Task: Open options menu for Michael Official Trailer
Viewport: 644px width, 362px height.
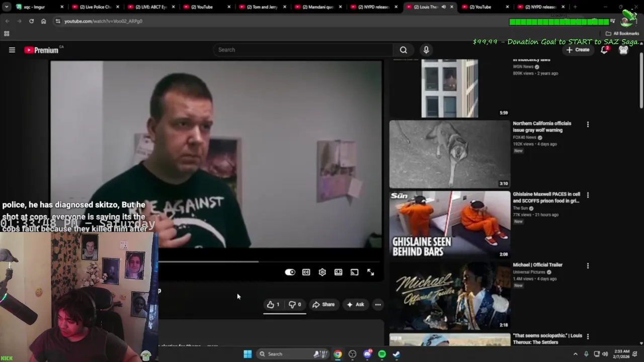Action: [x=588, y=265]
